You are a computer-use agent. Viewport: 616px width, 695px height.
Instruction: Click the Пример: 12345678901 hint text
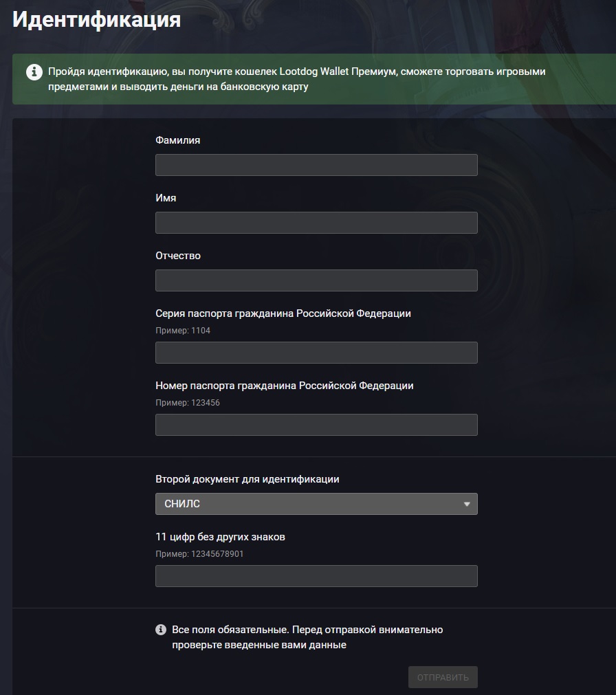[199, 554]
